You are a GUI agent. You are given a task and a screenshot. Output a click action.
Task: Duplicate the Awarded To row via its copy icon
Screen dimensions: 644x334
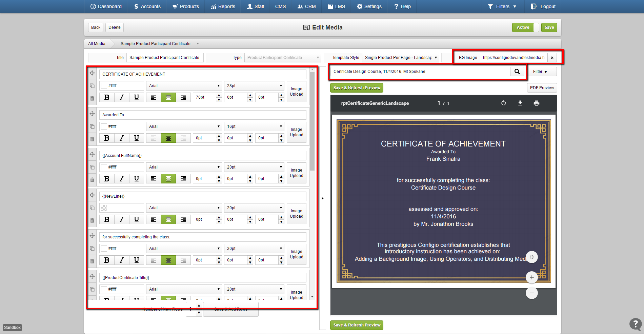coord(92,126)
